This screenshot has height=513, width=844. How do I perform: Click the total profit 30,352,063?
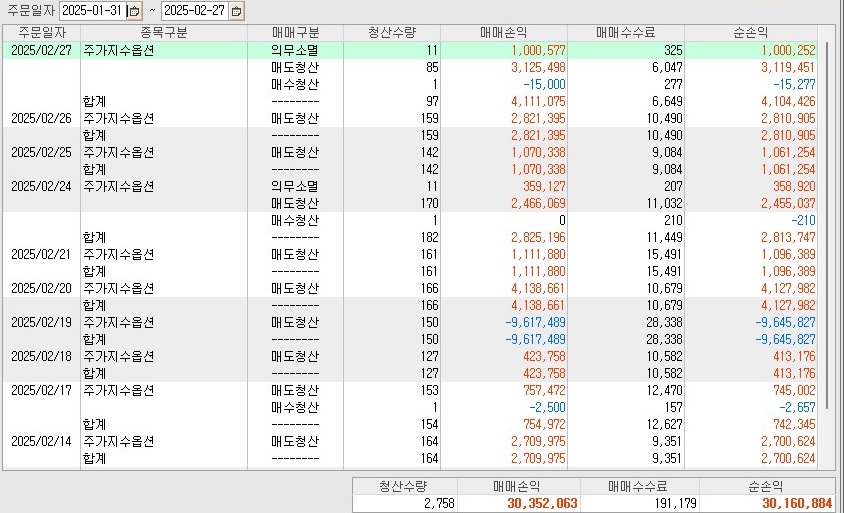(542, 503)
